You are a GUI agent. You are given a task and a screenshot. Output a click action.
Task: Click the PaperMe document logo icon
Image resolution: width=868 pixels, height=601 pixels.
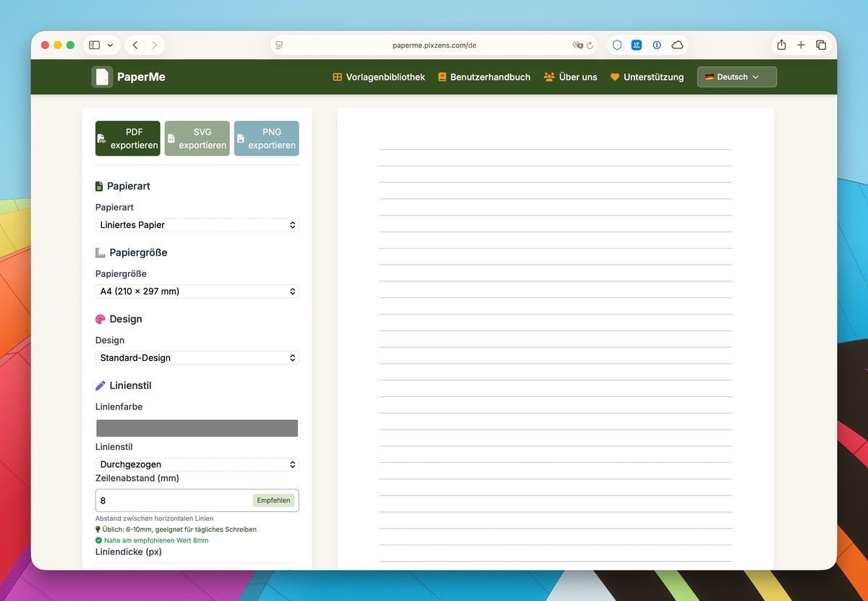[101, 77]
